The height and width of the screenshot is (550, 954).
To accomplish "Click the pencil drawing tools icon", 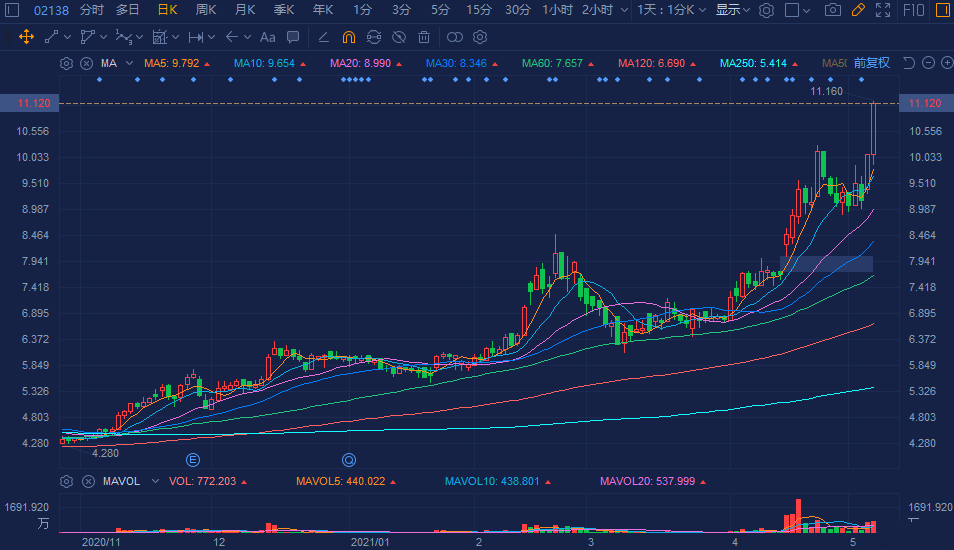I will [x=857, y=10].
